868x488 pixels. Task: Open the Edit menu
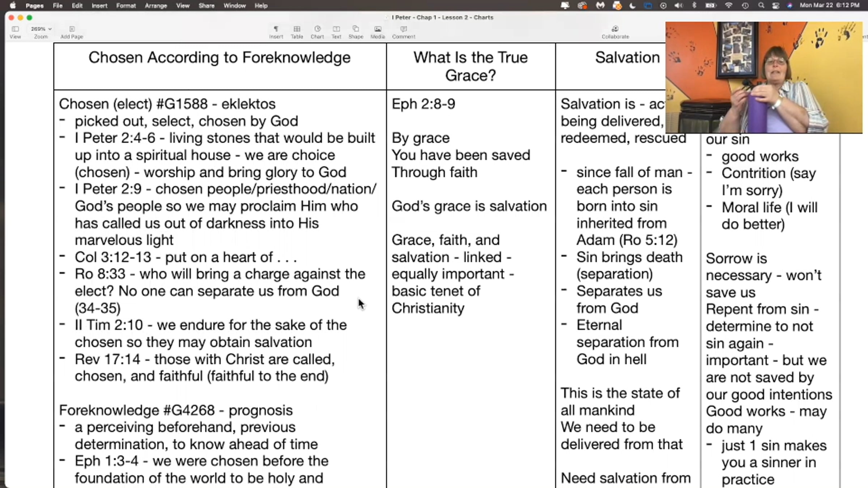77,5
